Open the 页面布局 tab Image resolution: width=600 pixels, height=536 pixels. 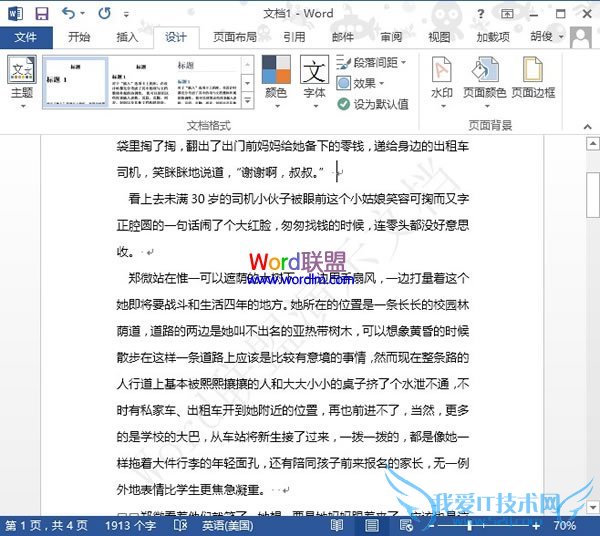pos(235,37)
